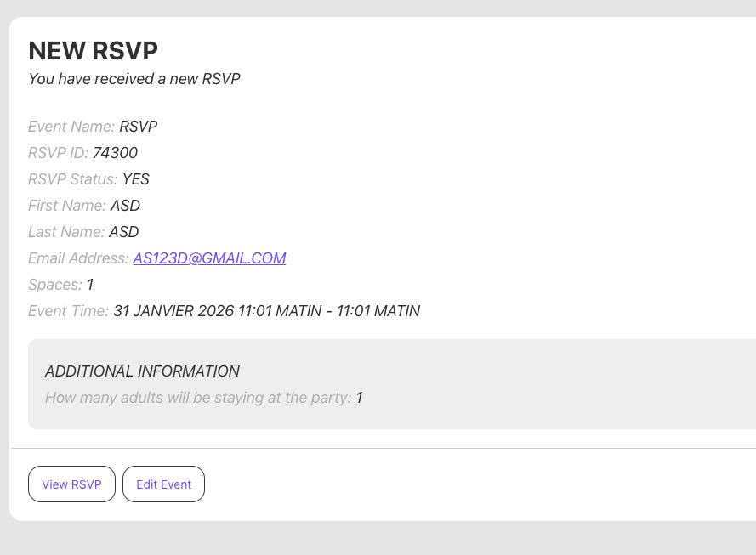756x555 pixels.
Task: Select the RSVP ID value 74300
Action: tap(115, 153)
